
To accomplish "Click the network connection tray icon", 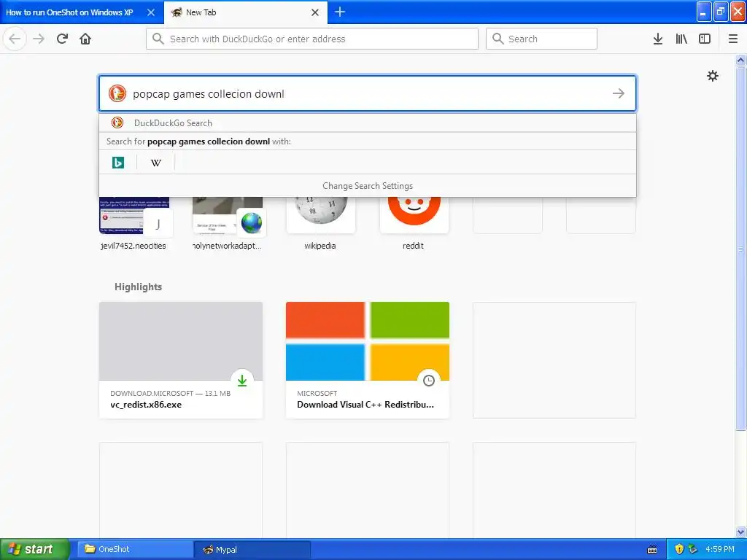I will [693, 549].
